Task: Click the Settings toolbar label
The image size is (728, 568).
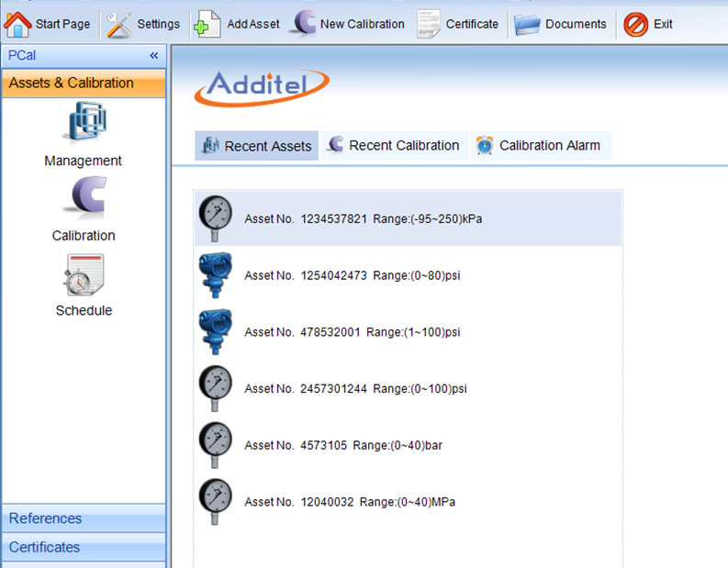Action: (x=158, y=24)
